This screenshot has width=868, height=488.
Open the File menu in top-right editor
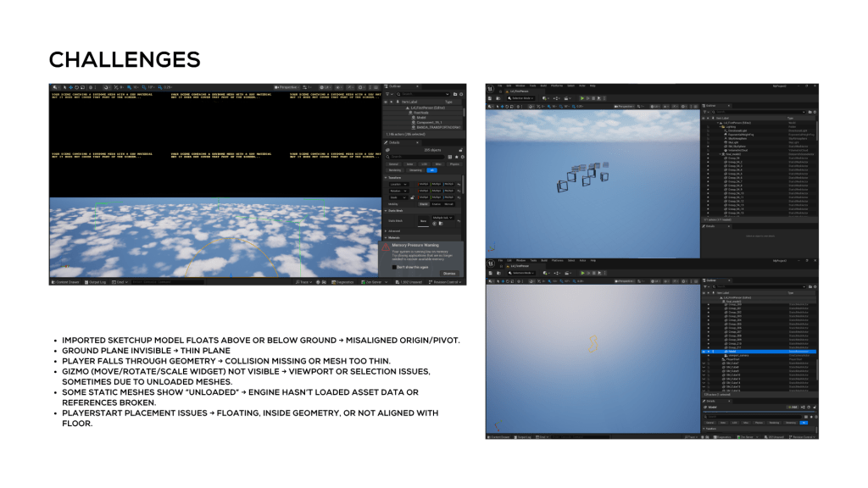coord(500,86)
